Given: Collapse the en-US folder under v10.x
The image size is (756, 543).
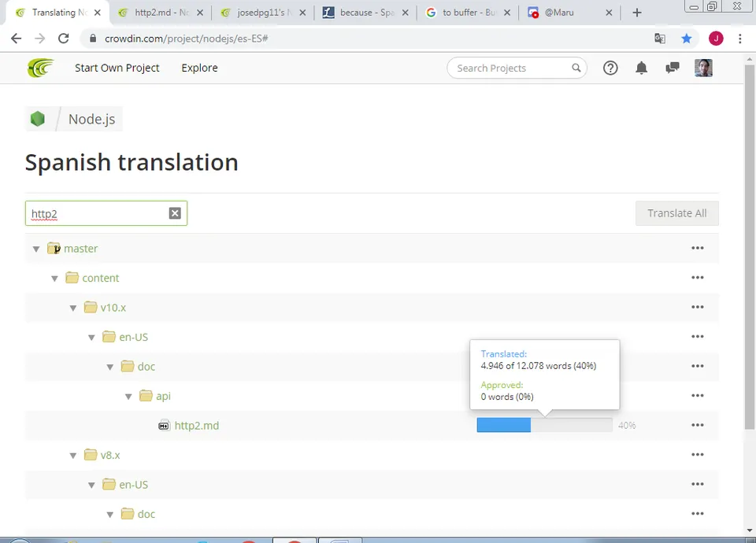Looking at the screenshot, I should click(91, 338).
